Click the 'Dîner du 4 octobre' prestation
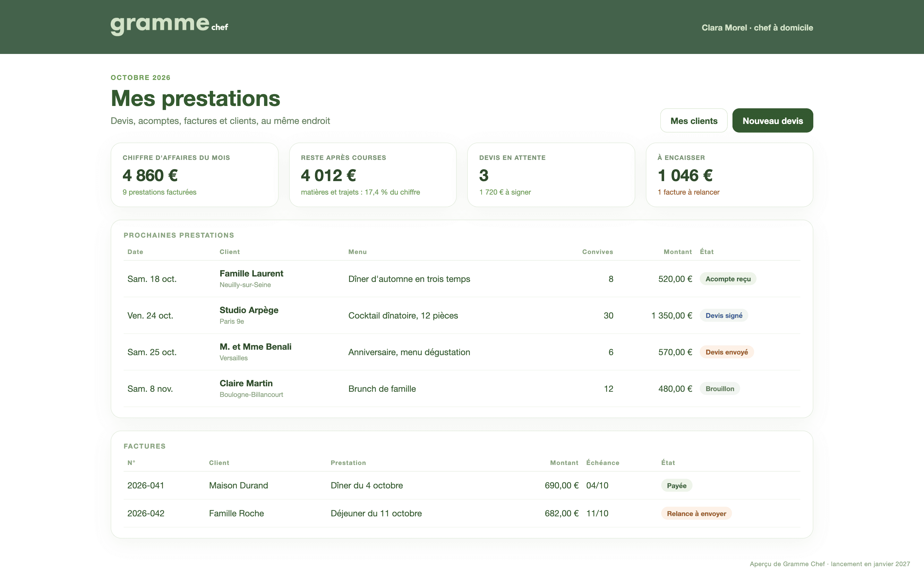This screenshot has height=578, width=924. click(x=366, y=486)
